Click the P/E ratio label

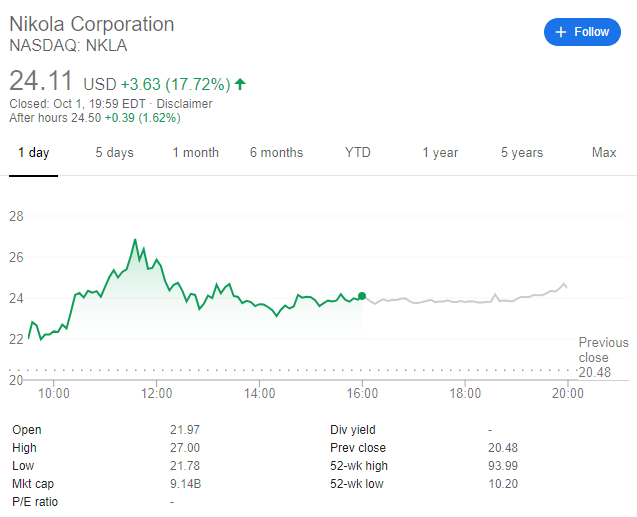coord(35,502)
